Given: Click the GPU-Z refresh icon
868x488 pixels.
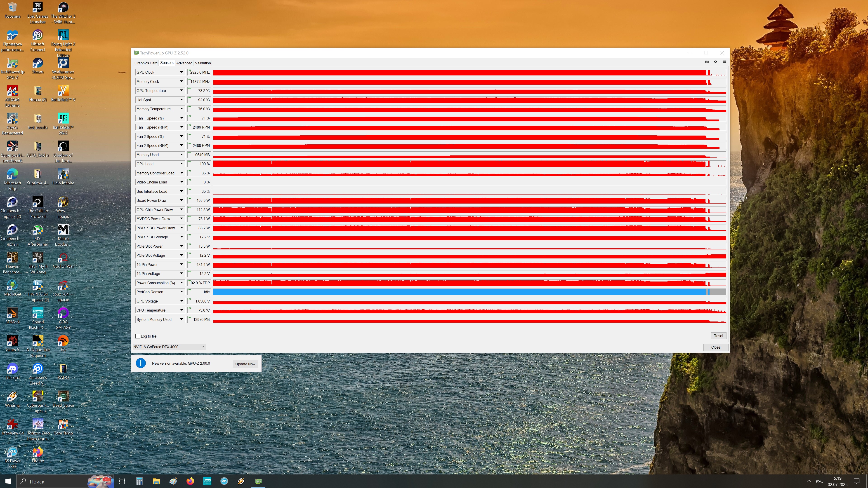Looking at the screenshot, I should pyautogui.click(x=715, y=62).
